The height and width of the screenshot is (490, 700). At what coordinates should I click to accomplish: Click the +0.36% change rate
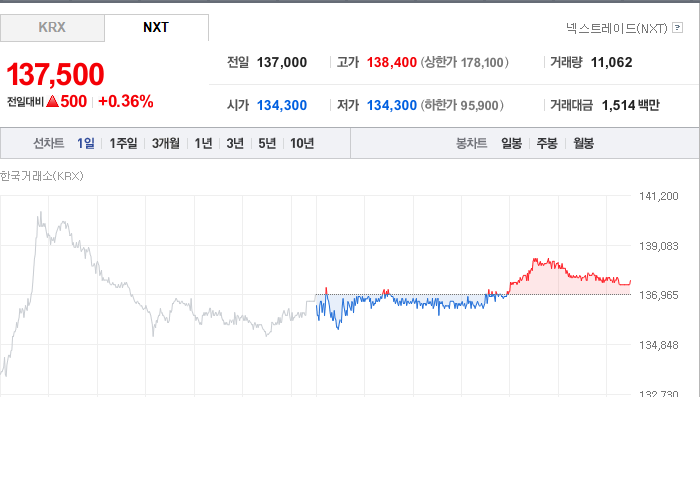click(126, 101)
